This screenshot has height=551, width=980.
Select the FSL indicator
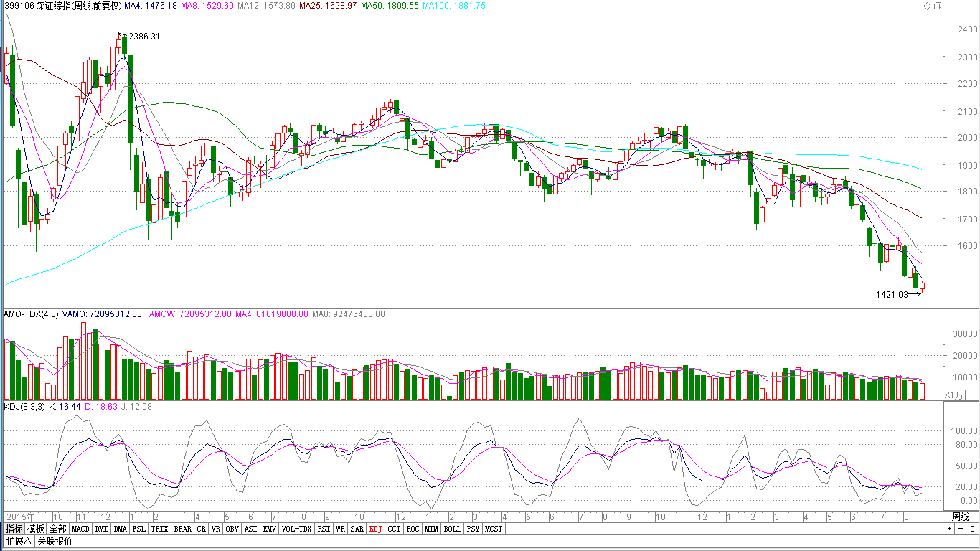(x=138, y=529)
